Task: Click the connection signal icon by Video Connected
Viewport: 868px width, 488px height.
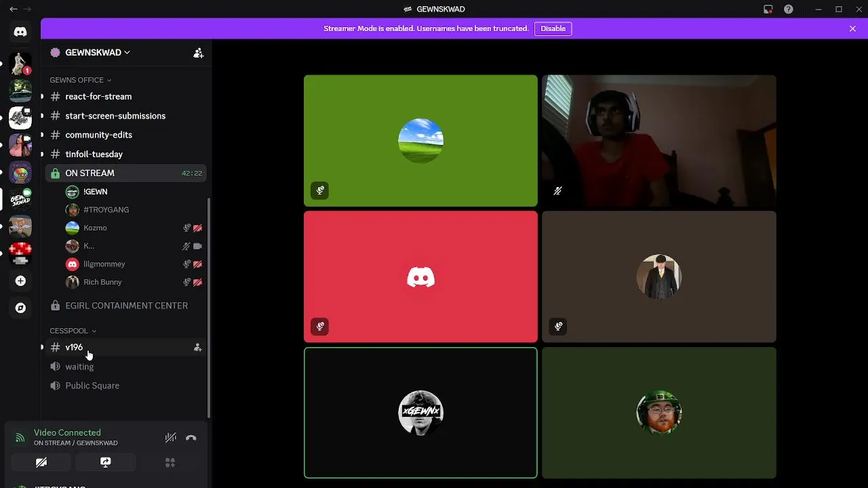Action: tap(20, 438)
